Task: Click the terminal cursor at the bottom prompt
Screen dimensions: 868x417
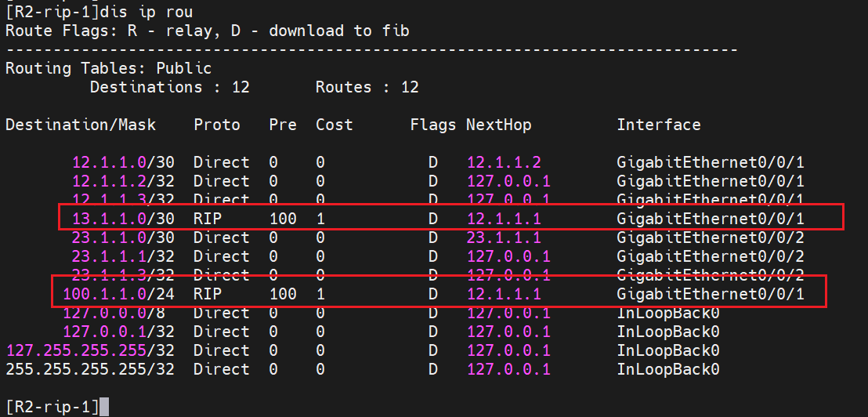Action: pyautogui.click(x=104, y=407)
